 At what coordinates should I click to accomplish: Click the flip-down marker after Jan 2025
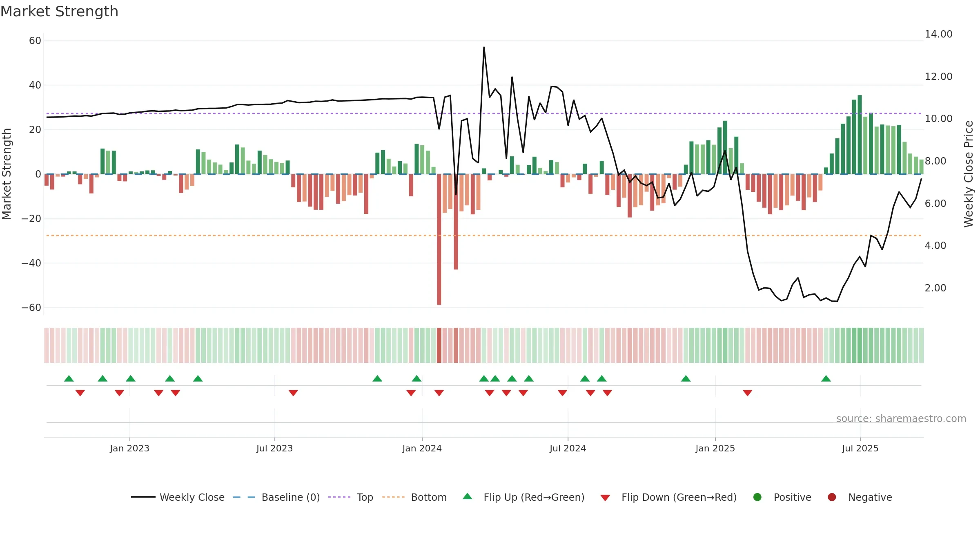[x=748, y=393]
